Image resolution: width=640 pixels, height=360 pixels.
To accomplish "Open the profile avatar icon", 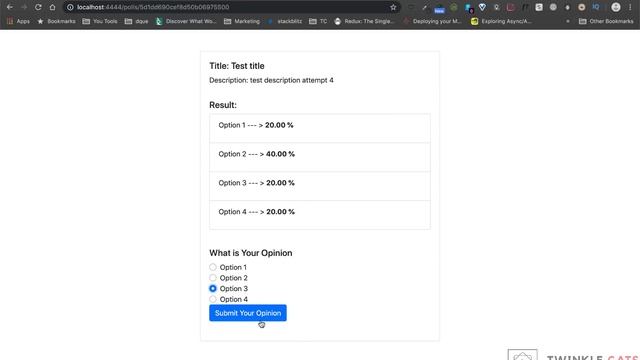I will coord(616,7).
